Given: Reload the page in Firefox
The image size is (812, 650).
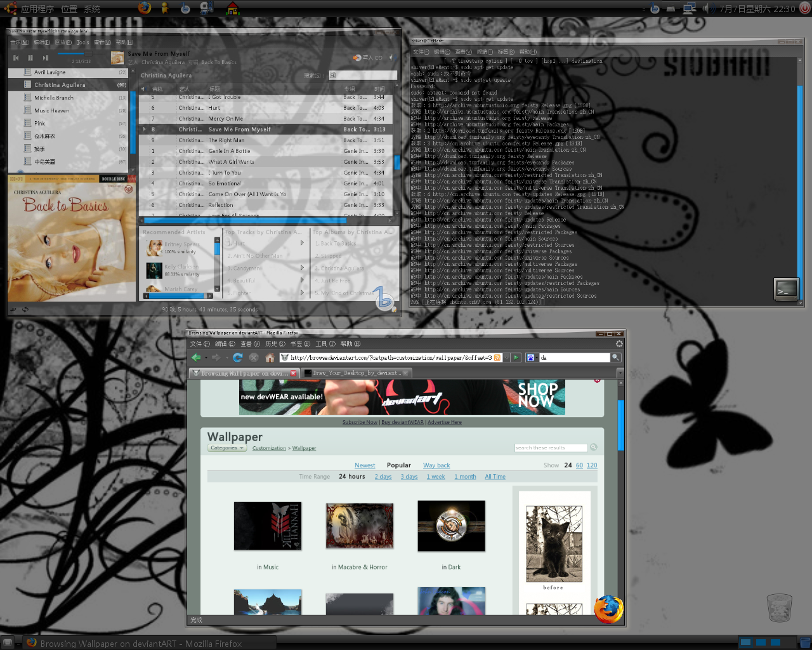Looking at the screenshot, I should click(x=238, y=357).
